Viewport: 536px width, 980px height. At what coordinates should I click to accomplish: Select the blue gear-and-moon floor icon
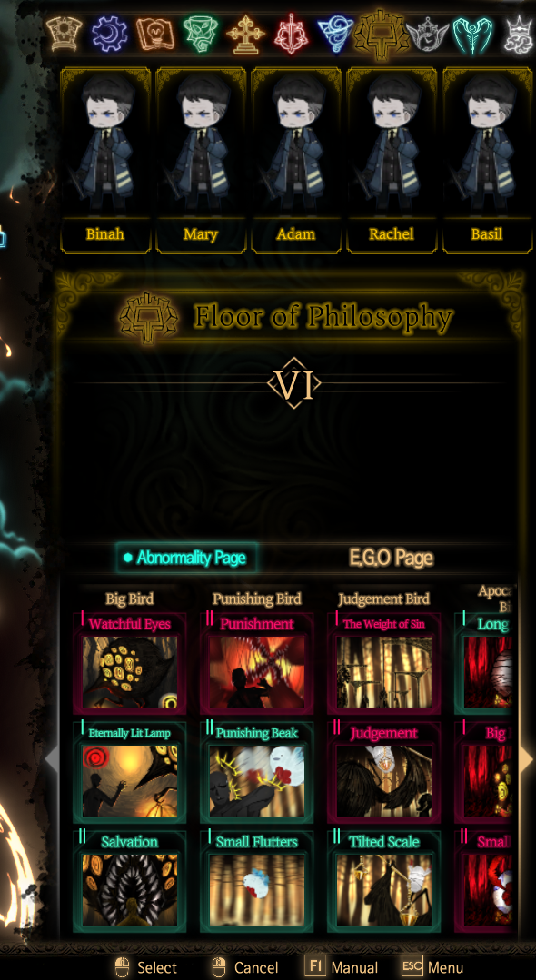click(x=109, y=34)
